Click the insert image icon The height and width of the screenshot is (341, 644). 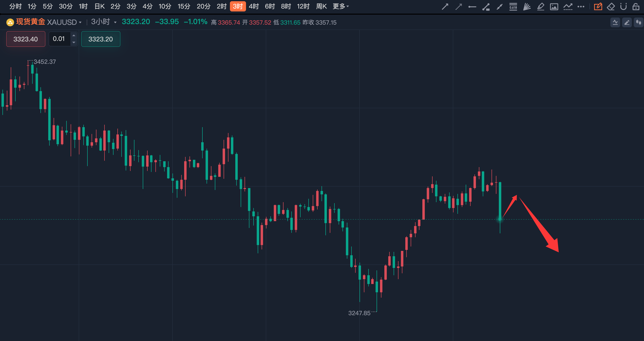point(554,7)
